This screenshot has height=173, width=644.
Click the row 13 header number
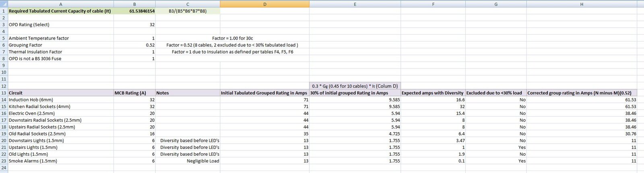click(x=4, y=93)
